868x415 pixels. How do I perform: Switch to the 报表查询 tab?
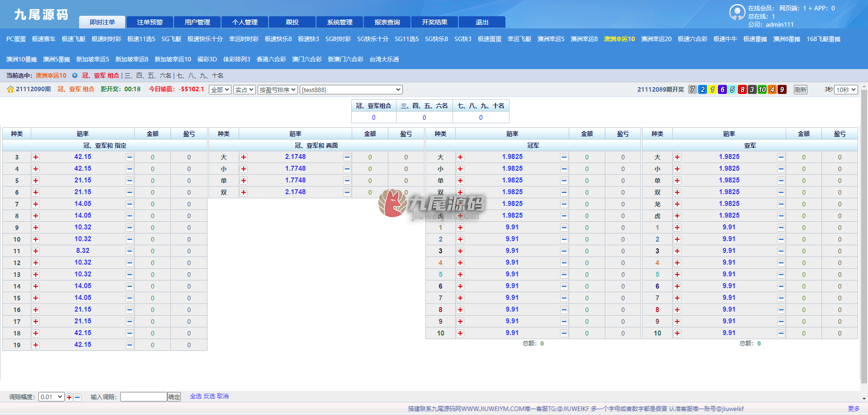(387, 22)
